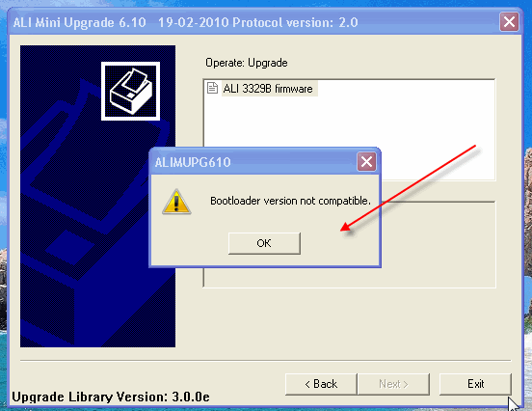Viewport: 532px width, 411px height.
Task: Close the ALI Mini Upgrade main window
Action: (509, 22)
